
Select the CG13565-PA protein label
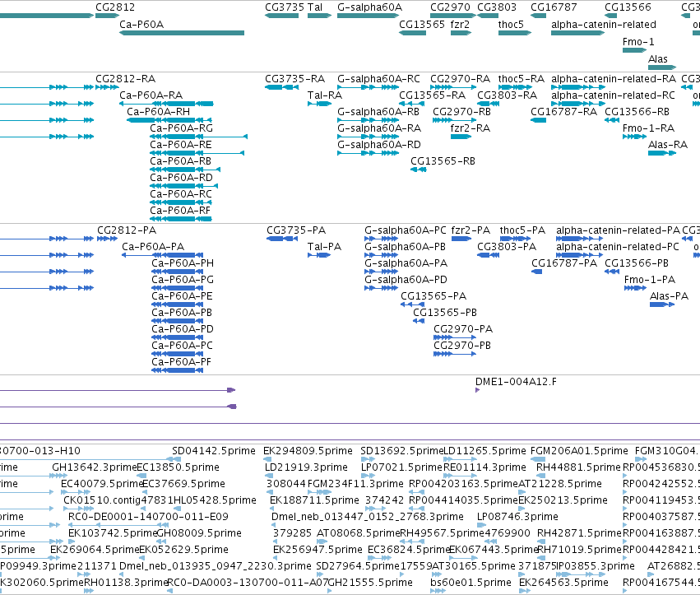[x=433, y=296]
